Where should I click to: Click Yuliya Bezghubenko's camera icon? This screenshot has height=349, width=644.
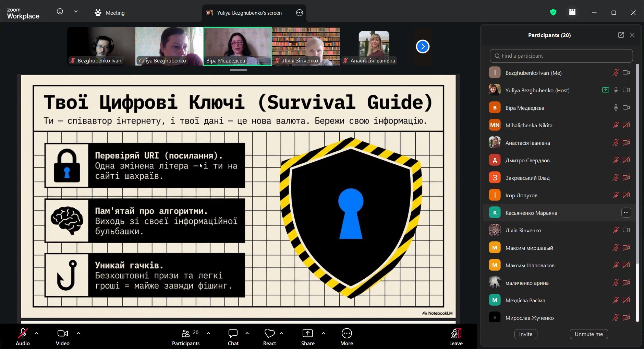coord(626,90)
